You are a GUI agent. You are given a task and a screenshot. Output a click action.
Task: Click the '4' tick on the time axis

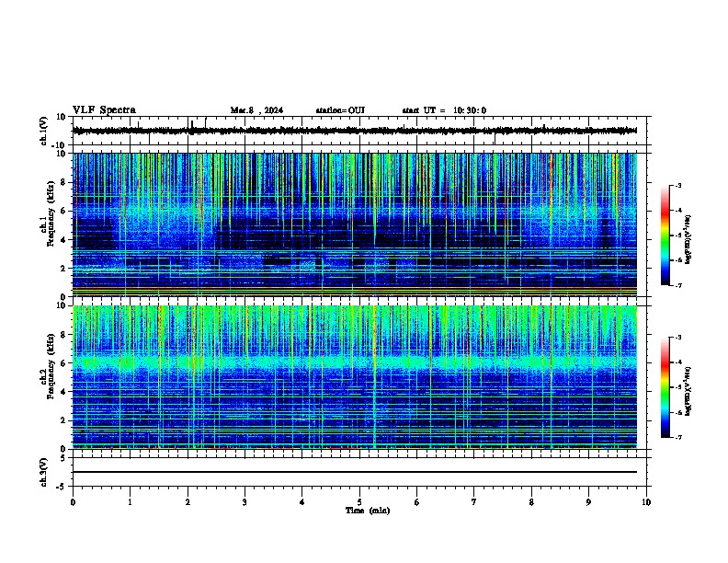pos(302,502)
